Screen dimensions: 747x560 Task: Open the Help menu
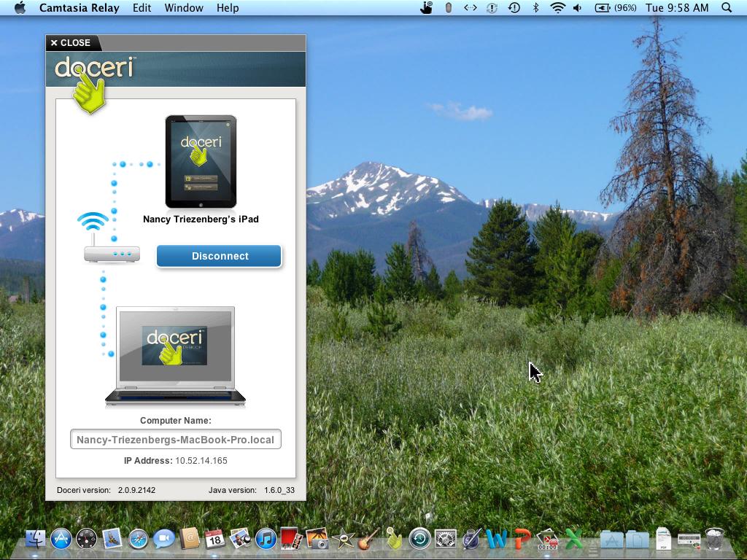pyautogui.click(x=228, y=7)
